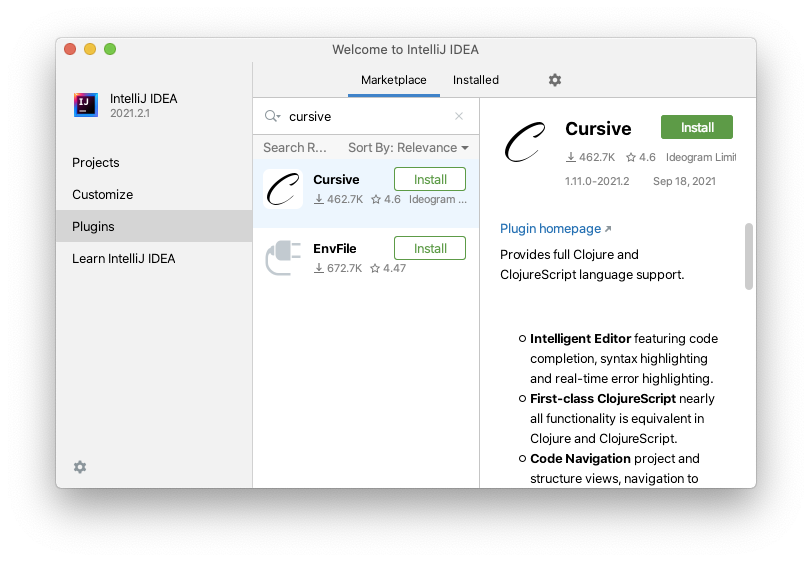
Task: Open the gear options in the sidebar
Action: point(80,467)
